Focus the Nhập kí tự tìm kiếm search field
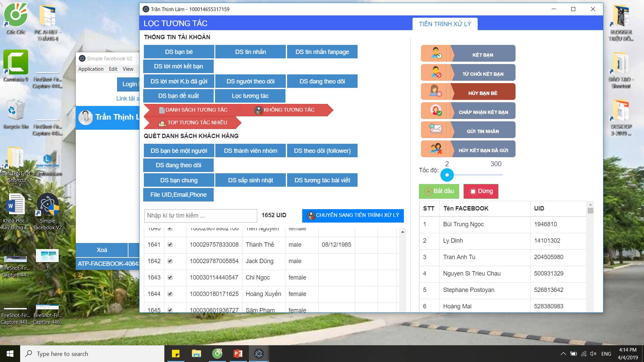Viewport: 644px width, 362px height. click(200, 216)
